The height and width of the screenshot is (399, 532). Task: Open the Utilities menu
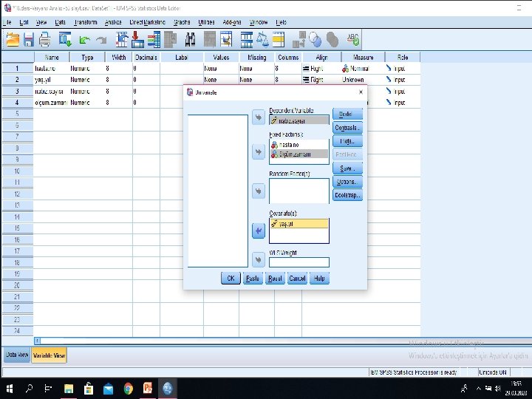click(x=206, y=22)
